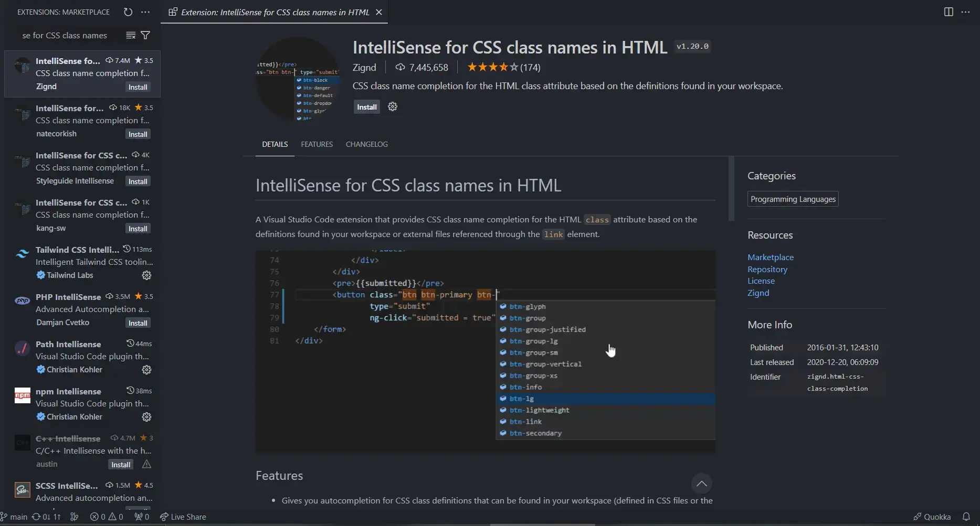Click the PHP IntelliSense logo icon
The width and height of the screenshot is (980, 526).
[x=22, y=301]
